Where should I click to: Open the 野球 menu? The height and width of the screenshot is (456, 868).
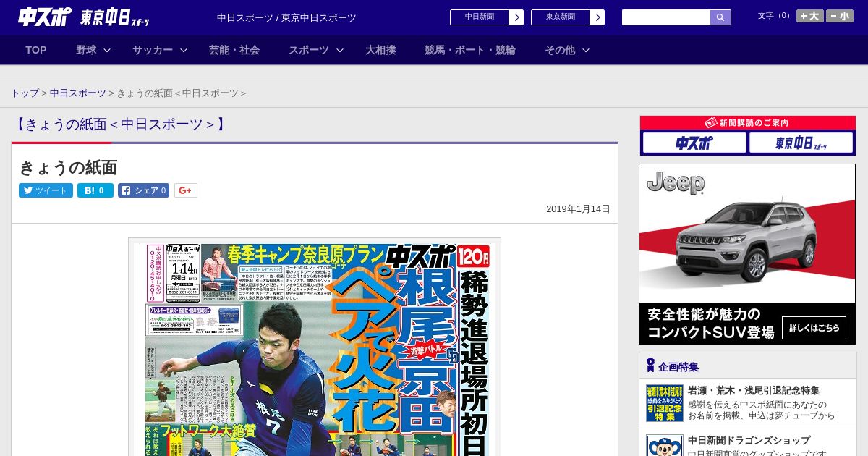coord(86,50)
